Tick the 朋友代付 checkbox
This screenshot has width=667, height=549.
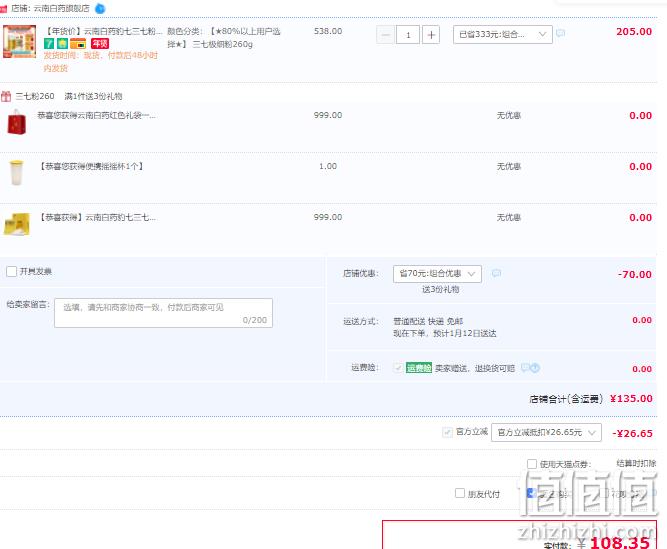[x=460, y=493]
